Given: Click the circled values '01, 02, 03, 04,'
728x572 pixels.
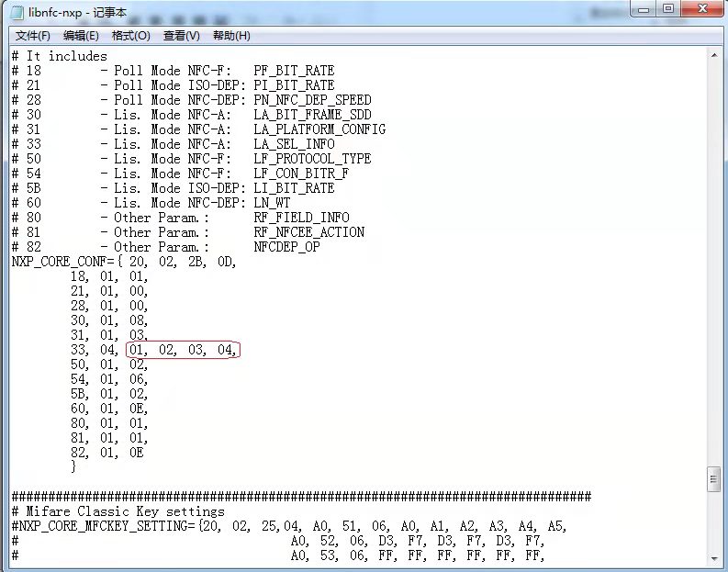Looking at the screenshot, I should tap(183, 350).
